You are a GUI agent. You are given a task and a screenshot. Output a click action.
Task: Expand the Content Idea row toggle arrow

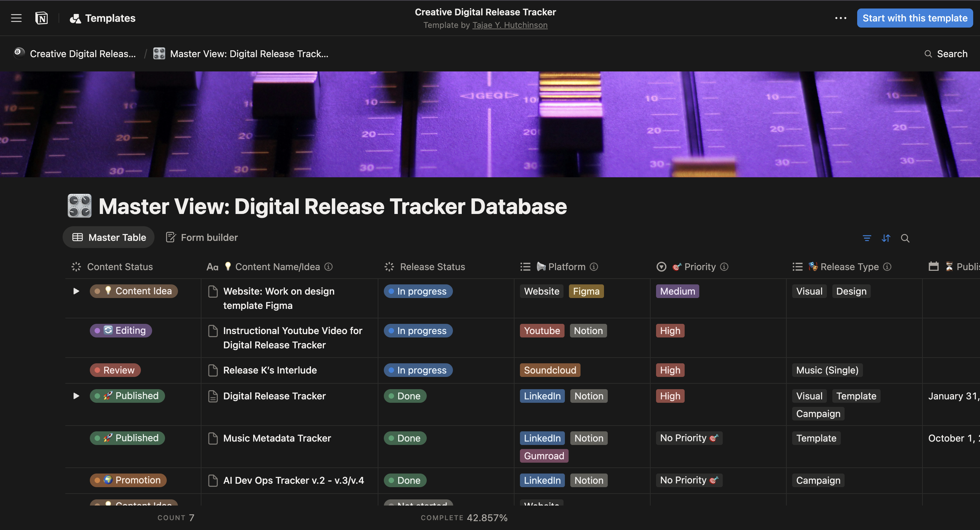click(76, 291)
